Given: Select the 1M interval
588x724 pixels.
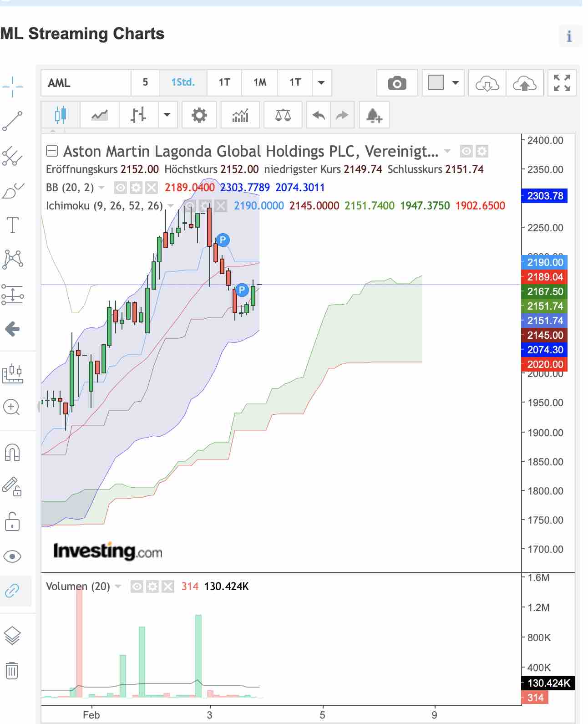Looking at the screenshot, I should (x=260, y=82).
